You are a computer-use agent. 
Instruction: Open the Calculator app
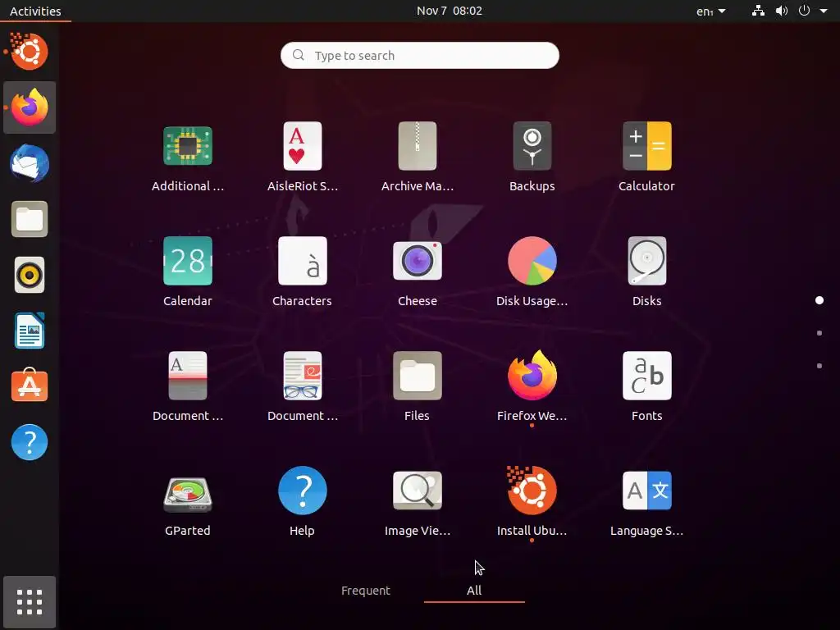(646, 146)
